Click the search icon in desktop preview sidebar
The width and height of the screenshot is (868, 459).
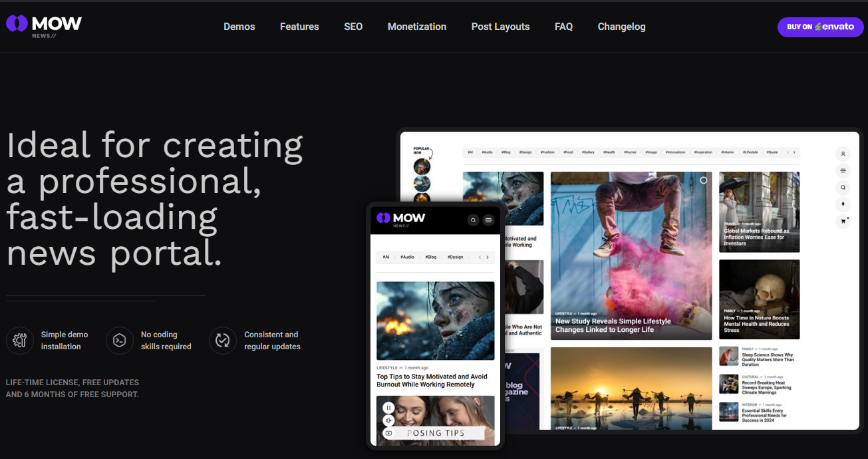coord(843,188)
